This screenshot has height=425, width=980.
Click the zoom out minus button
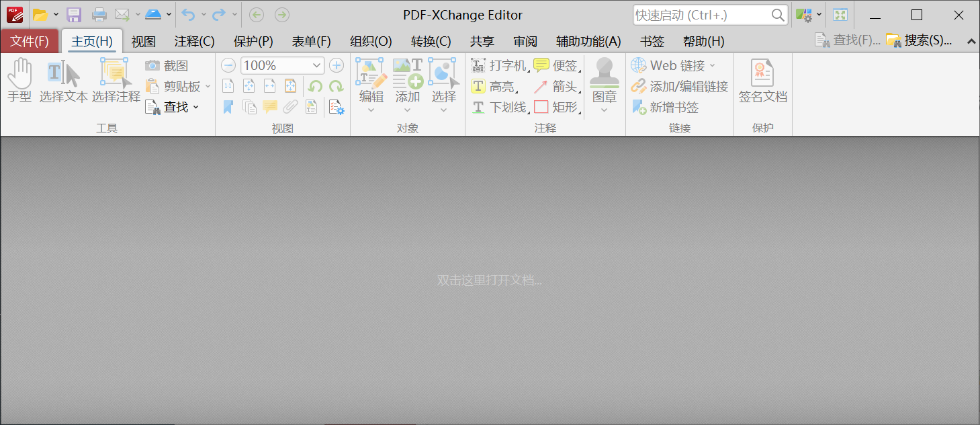(228, 65)
